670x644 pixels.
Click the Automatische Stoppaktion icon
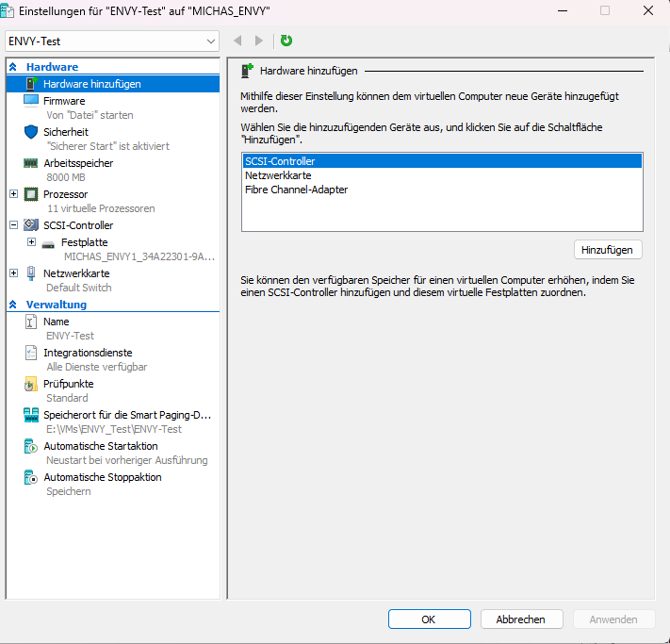31,477
